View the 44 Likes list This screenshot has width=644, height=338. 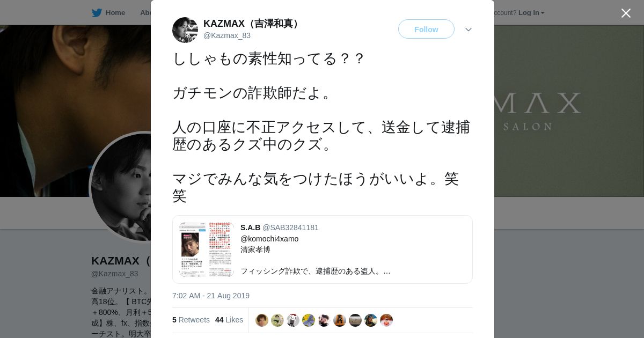229,320
